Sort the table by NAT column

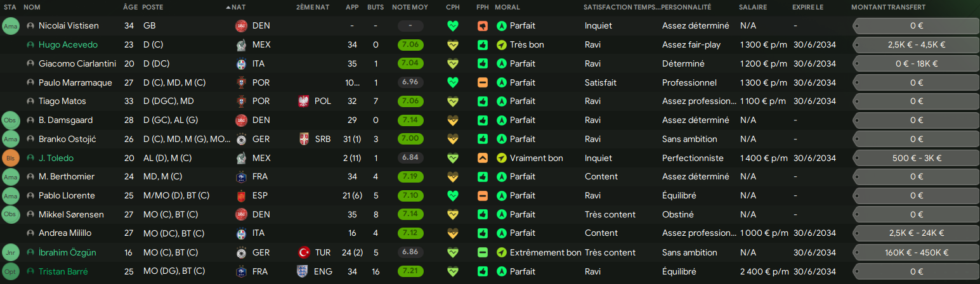(239, 7)
